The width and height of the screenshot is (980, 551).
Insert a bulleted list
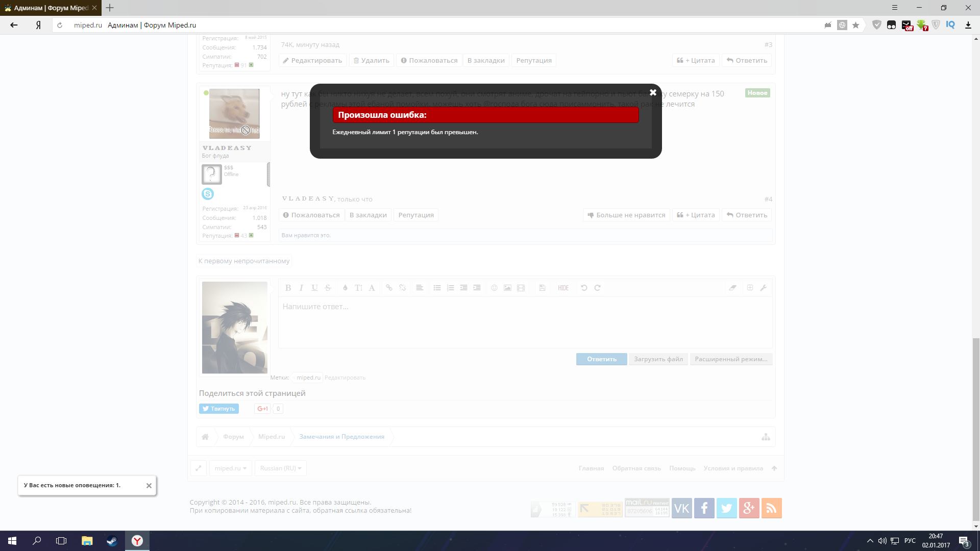[437, 288]
